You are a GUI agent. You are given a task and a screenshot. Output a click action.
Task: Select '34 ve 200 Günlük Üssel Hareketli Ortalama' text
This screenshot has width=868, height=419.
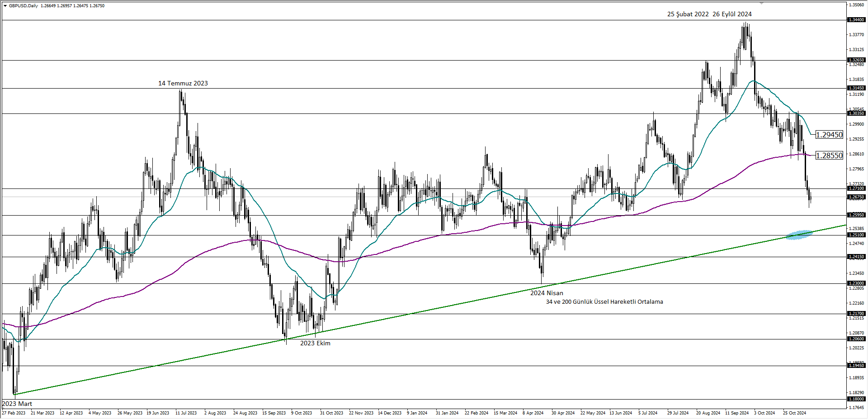604,301
